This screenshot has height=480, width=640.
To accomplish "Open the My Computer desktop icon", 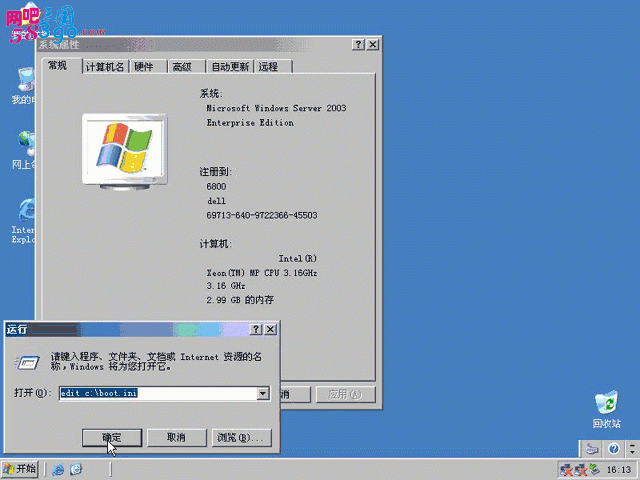I will pos(24,87).
